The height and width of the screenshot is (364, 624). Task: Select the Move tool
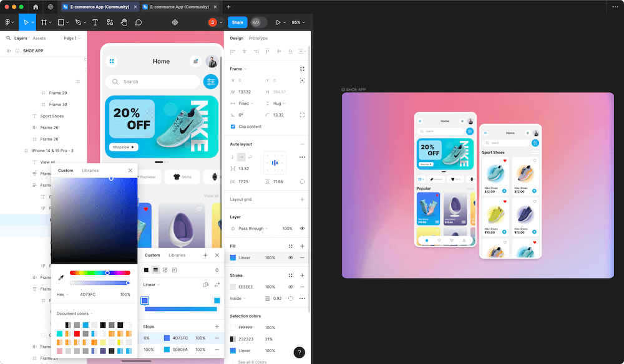tap(26, 22)
